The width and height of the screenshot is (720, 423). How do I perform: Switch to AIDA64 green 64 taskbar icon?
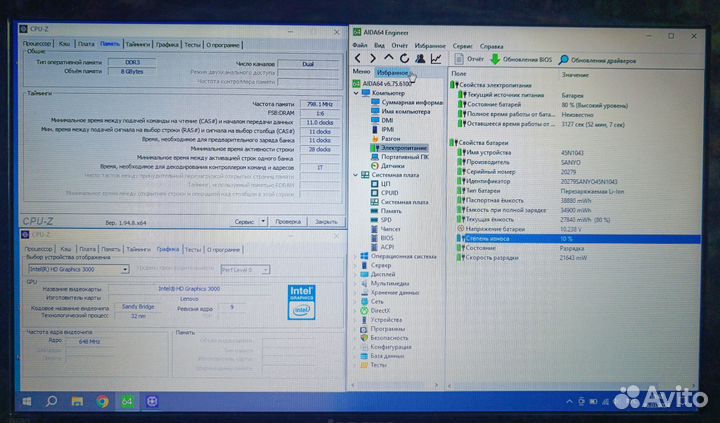127,402
